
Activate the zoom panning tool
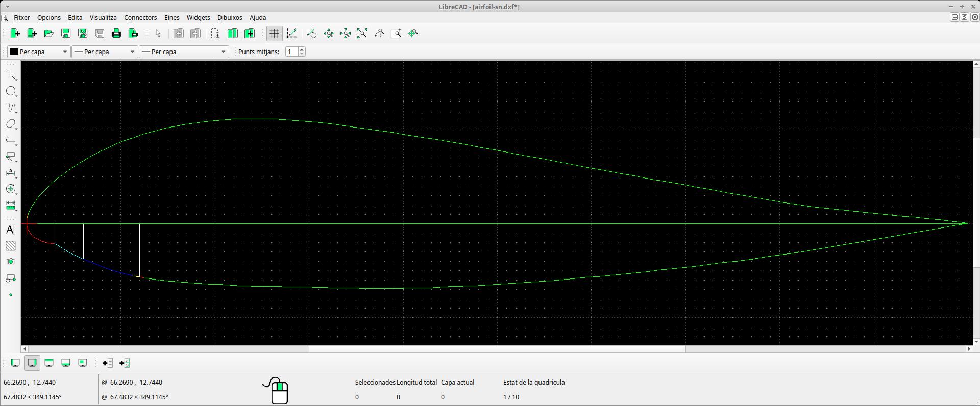413,33
